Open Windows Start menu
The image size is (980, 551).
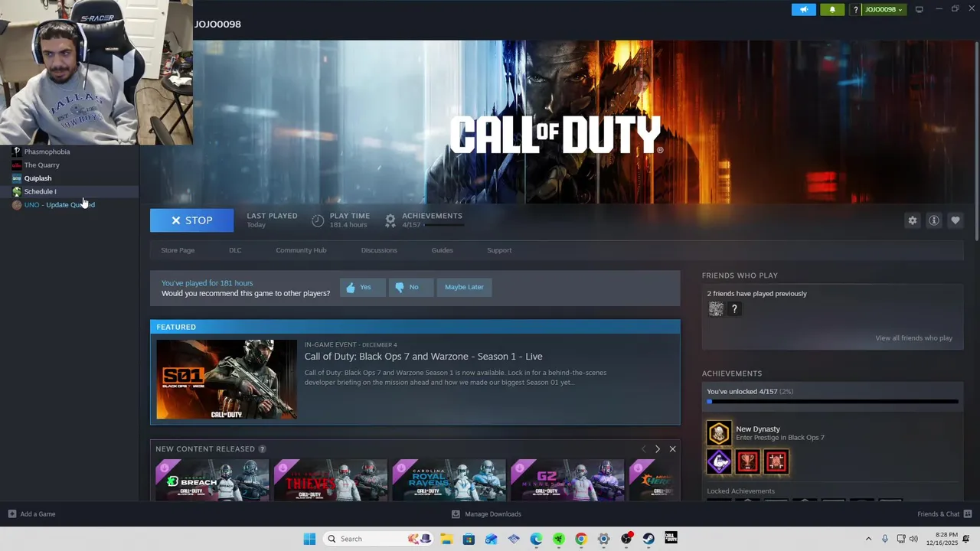point(309,539)
